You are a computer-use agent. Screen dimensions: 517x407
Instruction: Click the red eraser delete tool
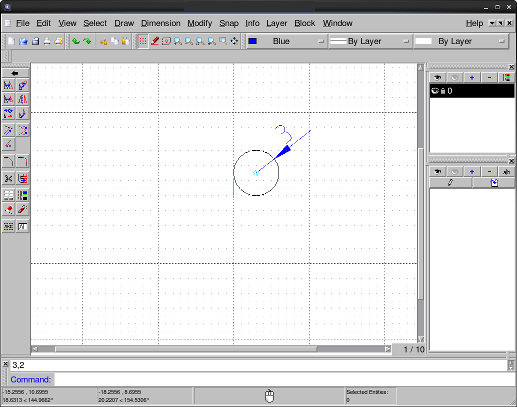tap(8, 209)
